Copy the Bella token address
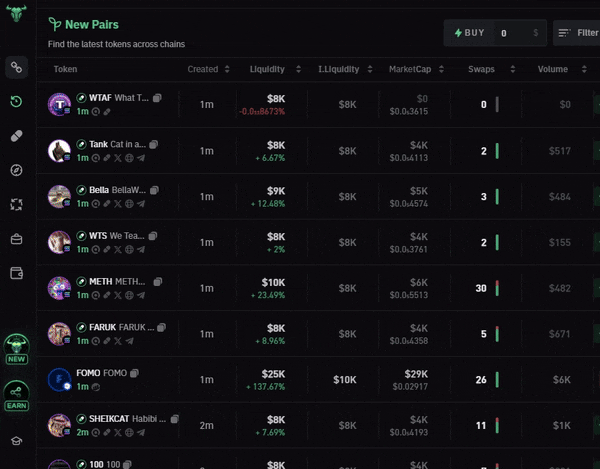 [154, 190]
